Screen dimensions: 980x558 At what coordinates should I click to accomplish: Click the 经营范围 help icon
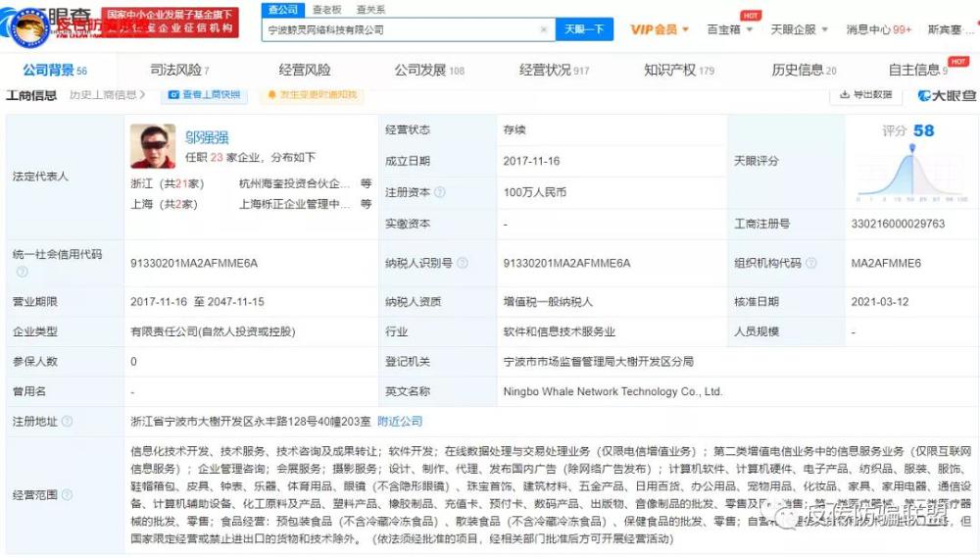(x=67, y=495)
